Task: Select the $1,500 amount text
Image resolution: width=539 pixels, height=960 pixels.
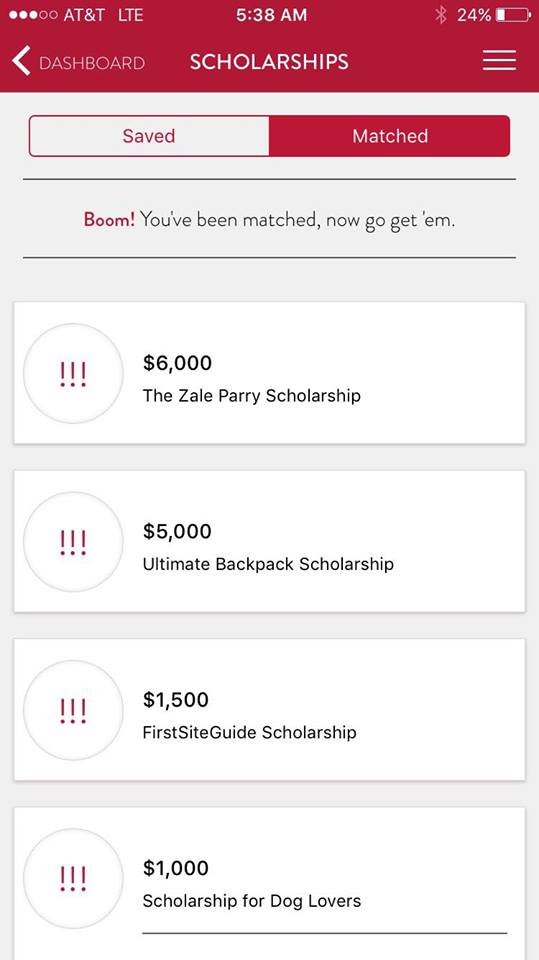Action: point(176,700)
